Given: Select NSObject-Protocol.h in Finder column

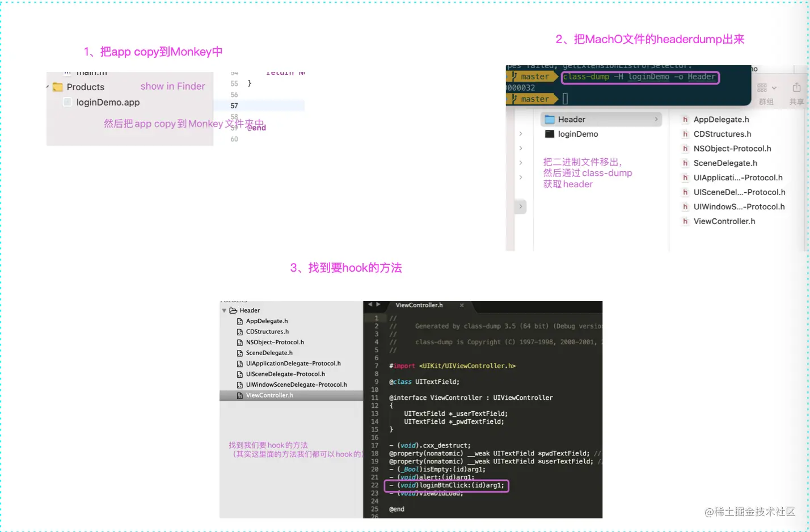Looking at the screenshot, I should [727, 149].
